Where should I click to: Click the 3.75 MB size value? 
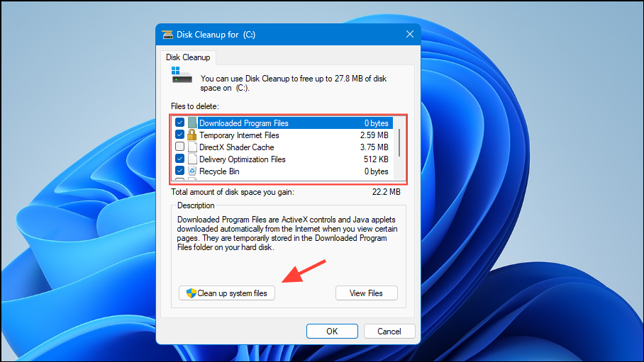tap(374, 147)
